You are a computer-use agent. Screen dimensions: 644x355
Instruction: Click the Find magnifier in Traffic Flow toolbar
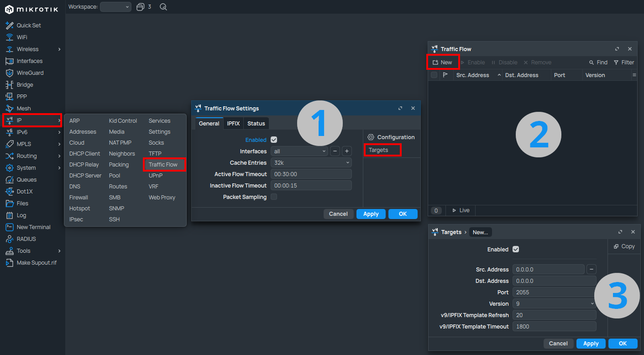pyautogui.click(x=592, y=63)
